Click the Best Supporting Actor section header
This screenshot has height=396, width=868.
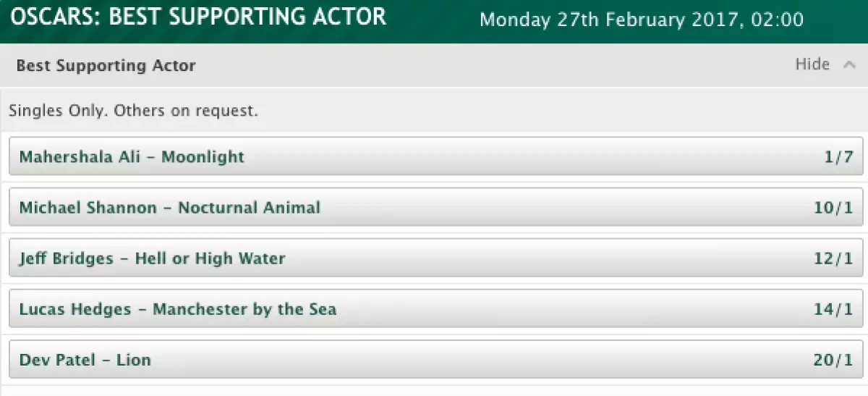coord(106,66)
